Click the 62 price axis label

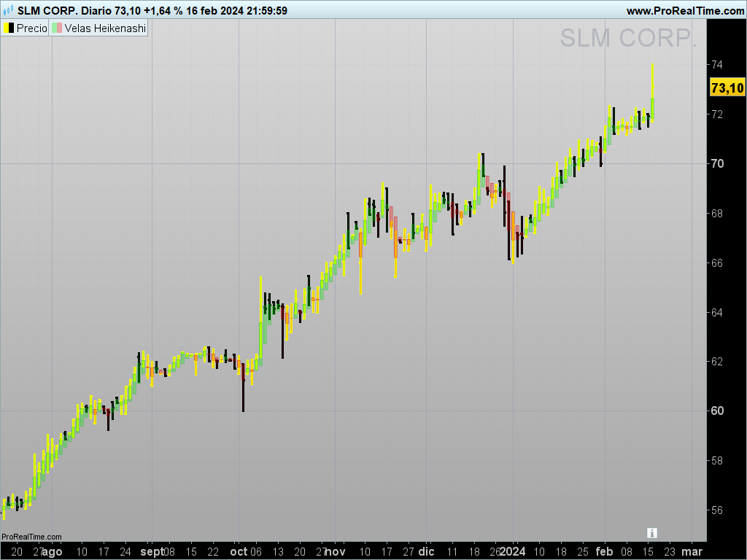pos(717,361)
